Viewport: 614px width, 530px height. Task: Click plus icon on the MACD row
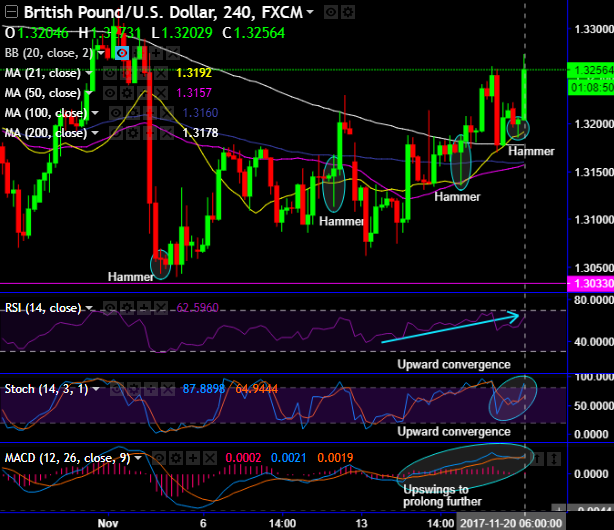click(x=193, y=458)
